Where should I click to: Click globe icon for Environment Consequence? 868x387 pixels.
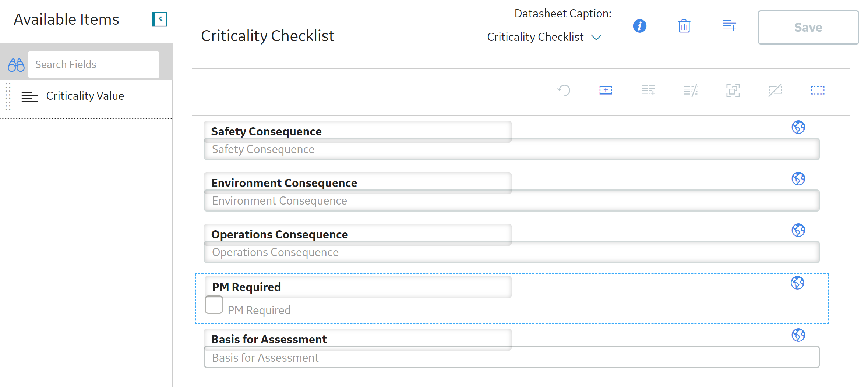[798, 179]
